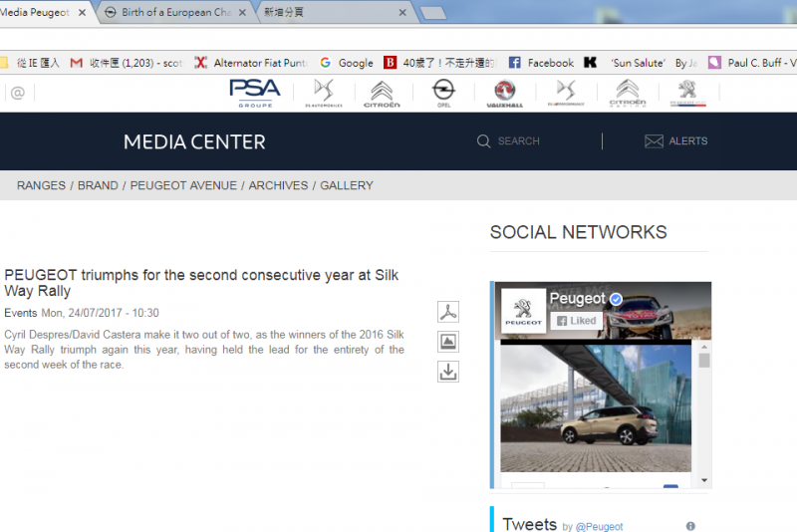Click the DS Performance brand logo

pyautogui.click(x=566, y=93)
